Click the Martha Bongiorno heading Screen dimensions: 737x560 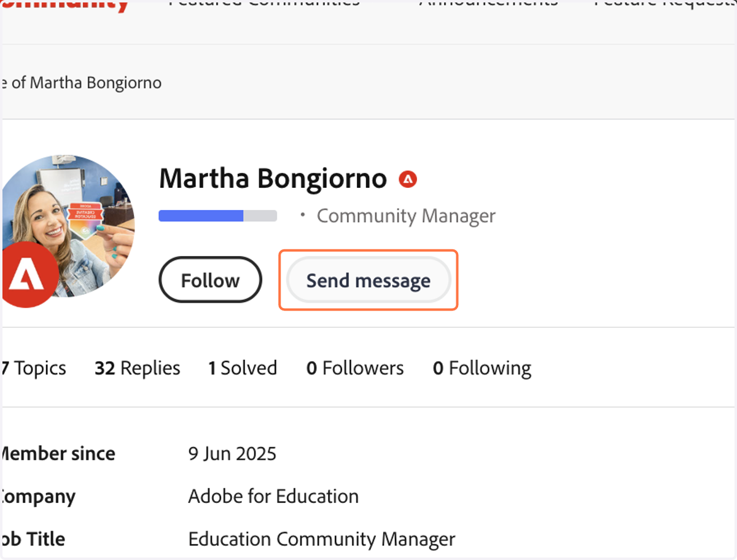tap(273, 179)
